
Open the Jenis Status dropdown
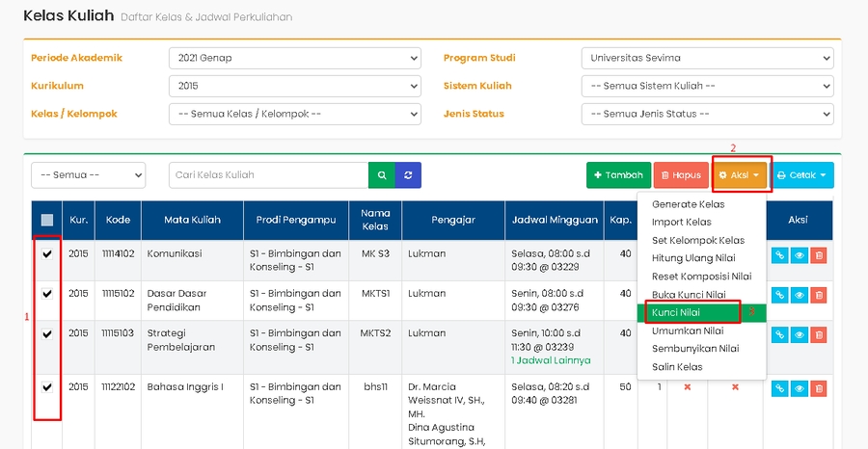707,114
